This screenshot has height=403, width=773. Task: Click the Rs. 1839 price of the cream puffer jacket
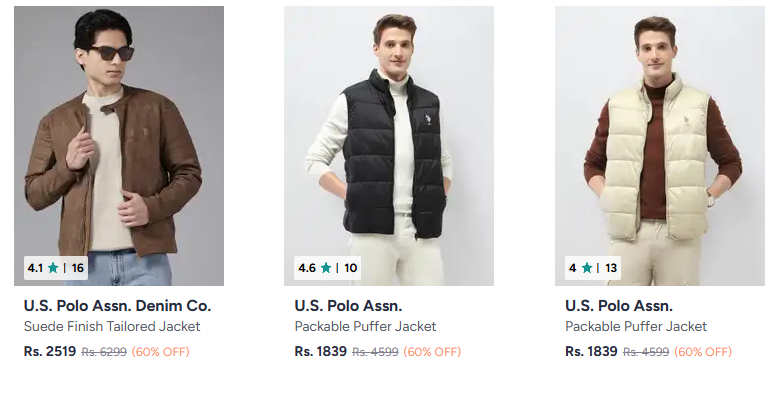point(591,351)
